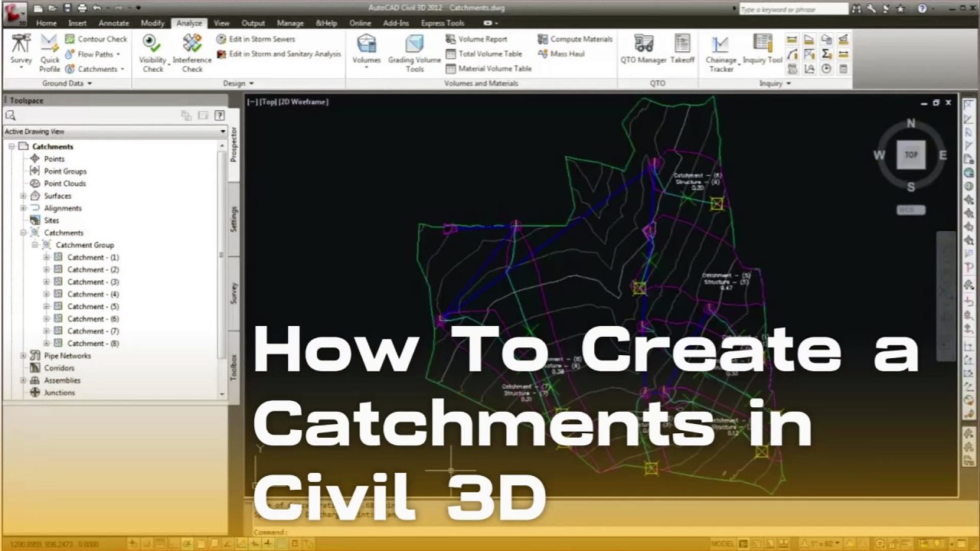This screenshot has height=551, width=980.
Task: Switch to the View ribbon tab
Action: pos(221,24)
